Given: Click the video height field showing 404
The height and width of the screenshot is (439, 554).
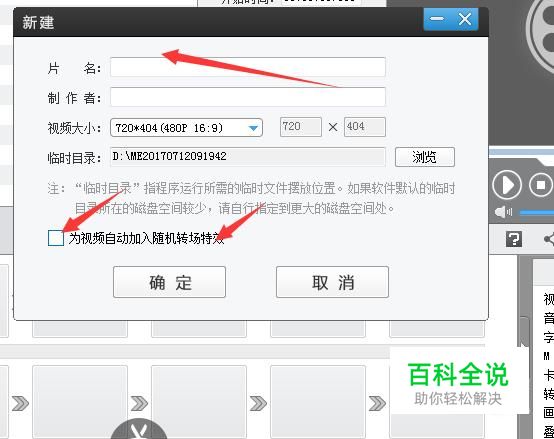Looking at the screenshot, I should point(365,127).
